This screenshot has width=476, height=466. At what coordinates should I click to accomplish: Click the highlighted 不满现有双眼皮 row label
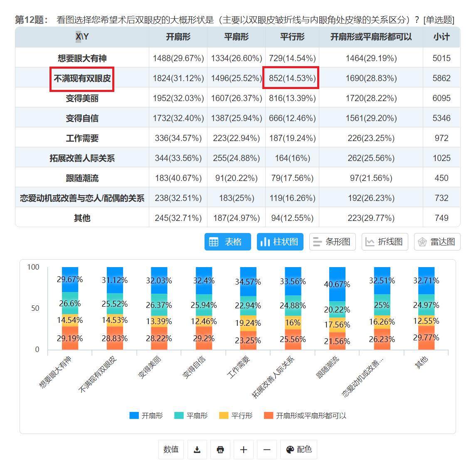[82, 78]
